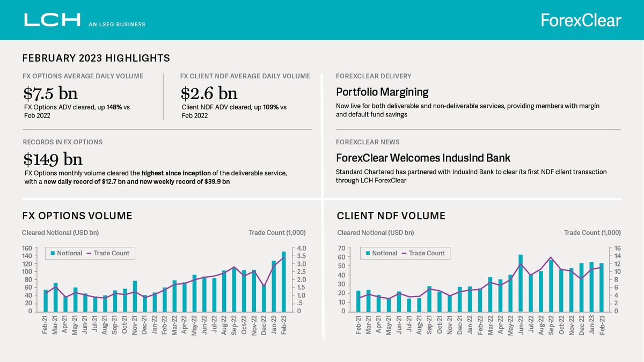Click the 160 axis value in FX Options chart
This screenshot has height=362, width=644.
point(27,248)
